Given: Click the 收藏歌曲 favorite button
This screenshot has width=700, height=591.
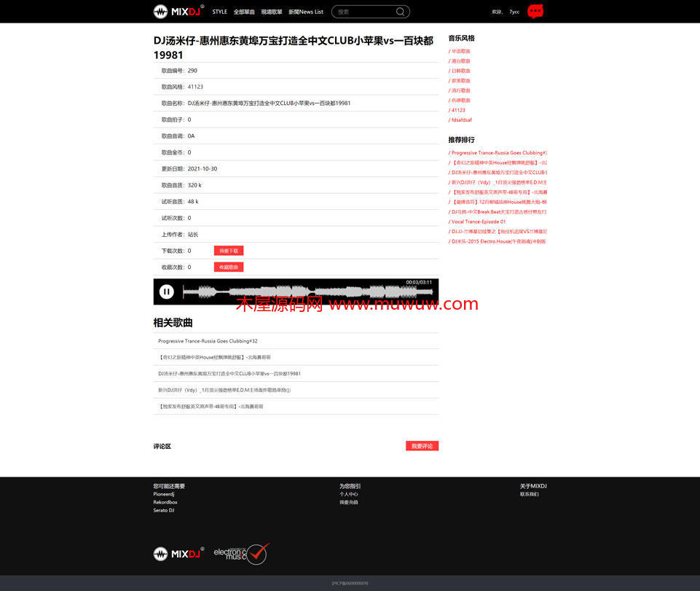Looking at the screenshot, I should click(x=229, y=267).
